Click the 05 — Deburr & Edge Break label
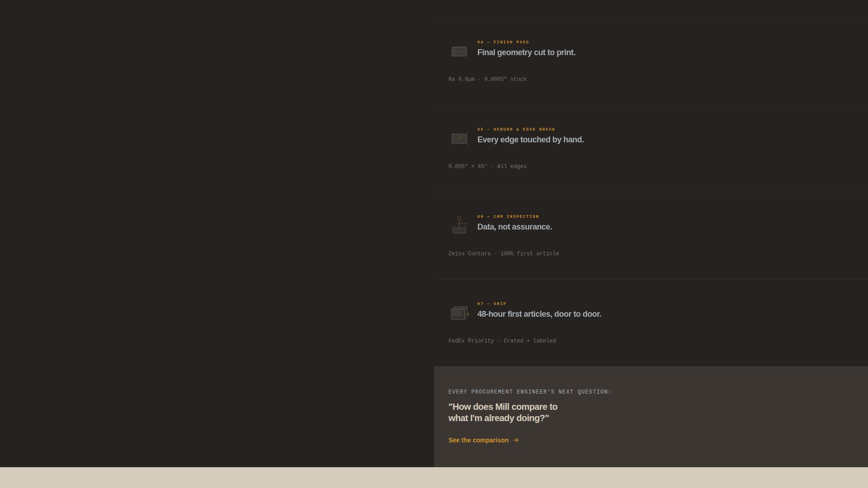Viewport: 868px width, 488px height. coord(516,129)
